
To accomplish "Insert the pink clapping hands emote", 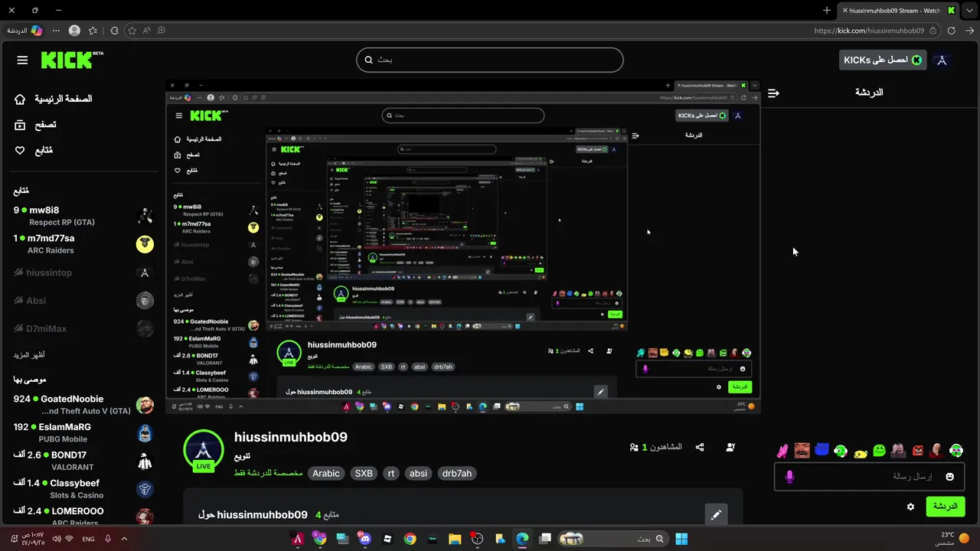I will tap(782, 451).
